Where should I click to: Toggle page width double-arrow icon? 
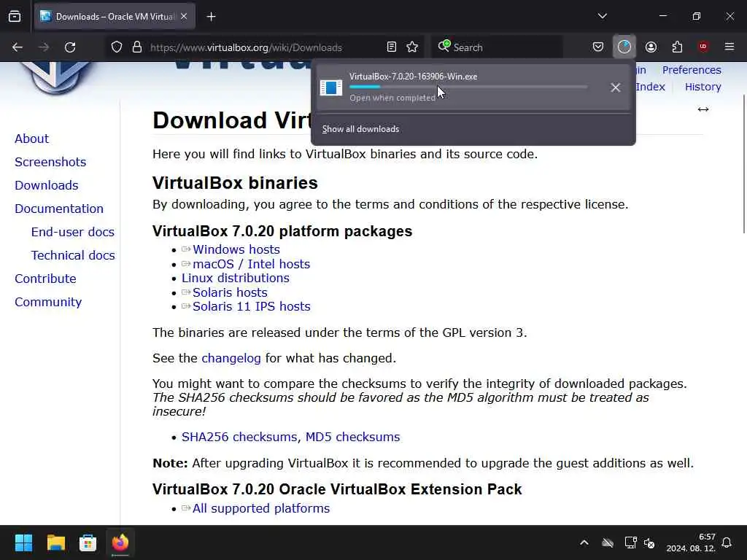point(703,109)
